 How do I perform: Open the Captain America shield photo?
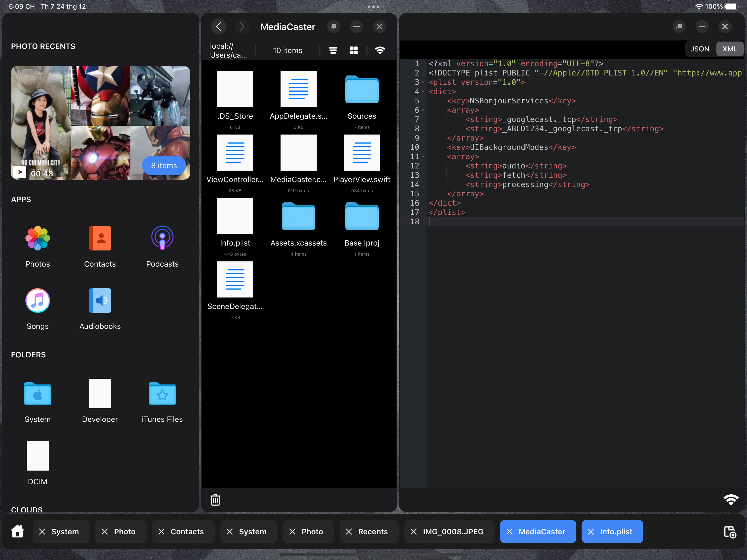point(100,96)
